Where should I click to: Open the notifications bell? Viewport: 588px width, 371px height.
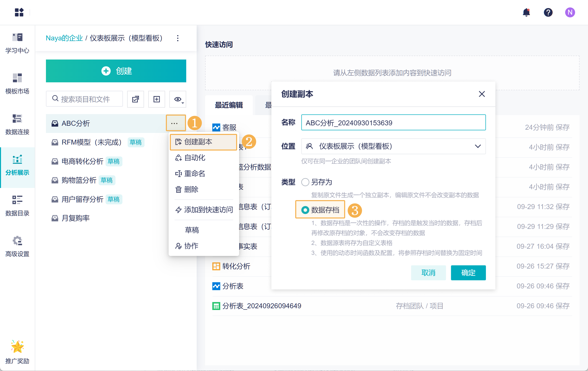point(526,12)
